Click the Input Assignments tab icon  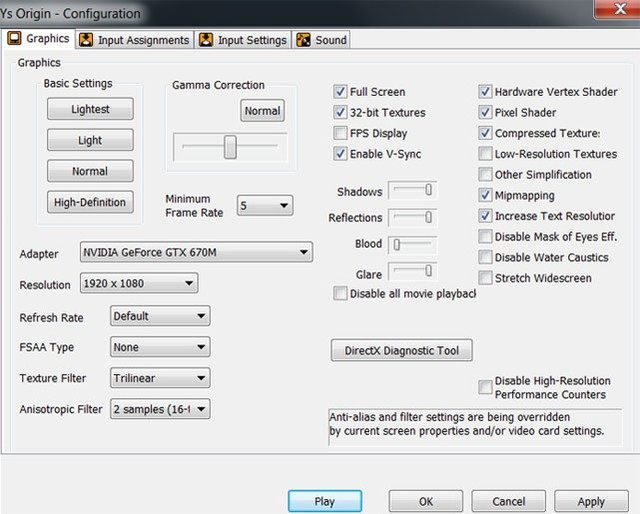tap(87, 40)
